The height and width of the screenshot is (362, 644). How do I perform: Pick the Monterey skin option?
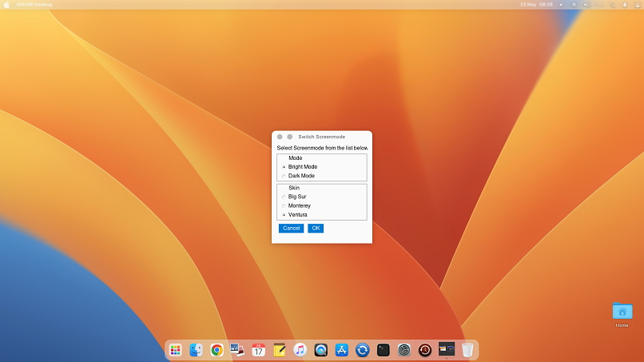tap(284, 206)
